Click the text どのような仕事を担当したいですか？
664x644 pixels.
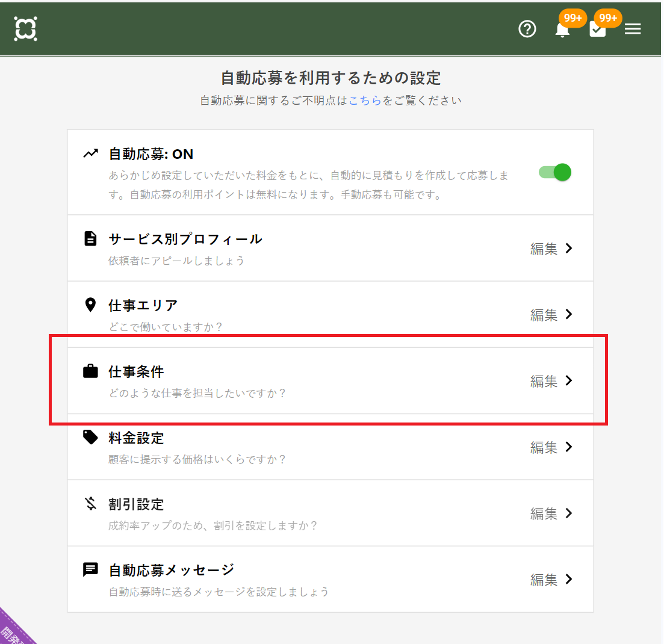tap(197, 393)
